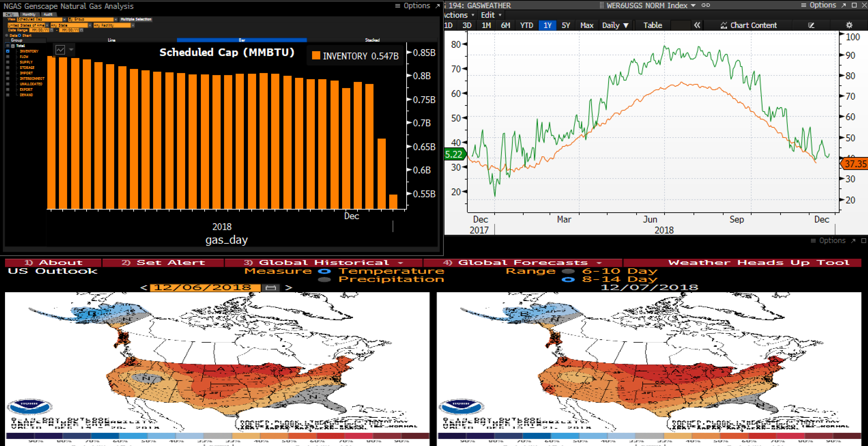Select the Data radio button

[x=6, y=35]
